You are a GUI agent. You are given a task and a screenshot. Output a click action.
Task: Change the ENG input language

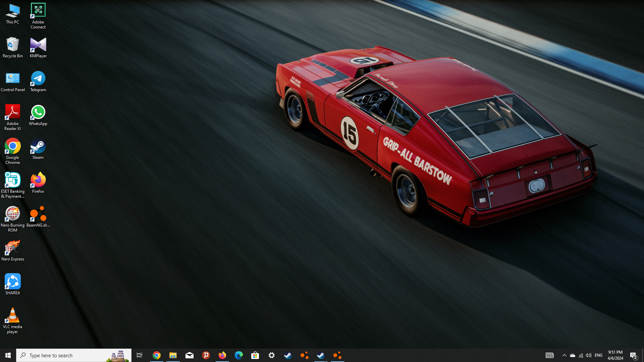[x=598, y=355]
